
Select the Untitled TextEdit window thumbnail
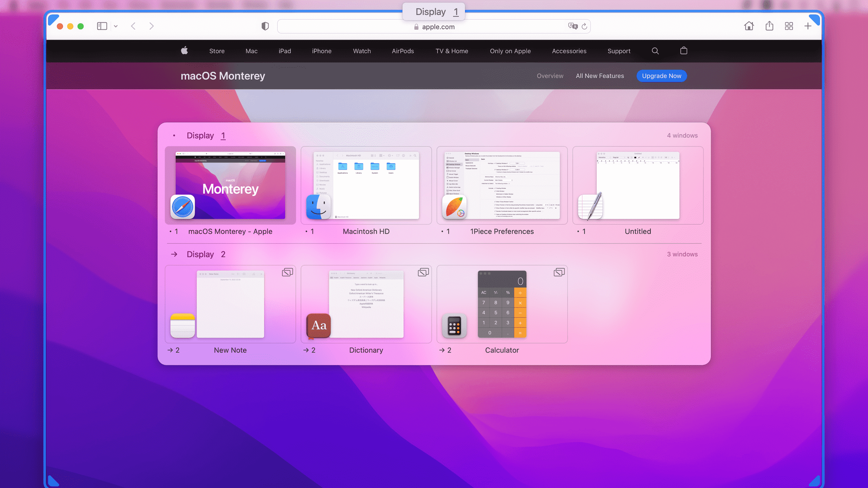coord(638,185)
